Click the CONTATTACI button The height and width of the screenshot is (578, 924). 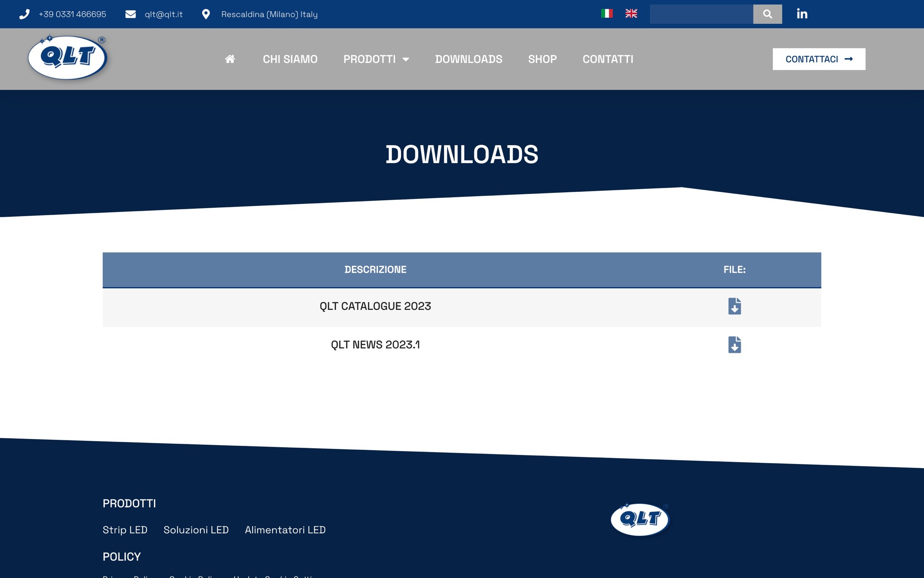click(x=819, y=59)
